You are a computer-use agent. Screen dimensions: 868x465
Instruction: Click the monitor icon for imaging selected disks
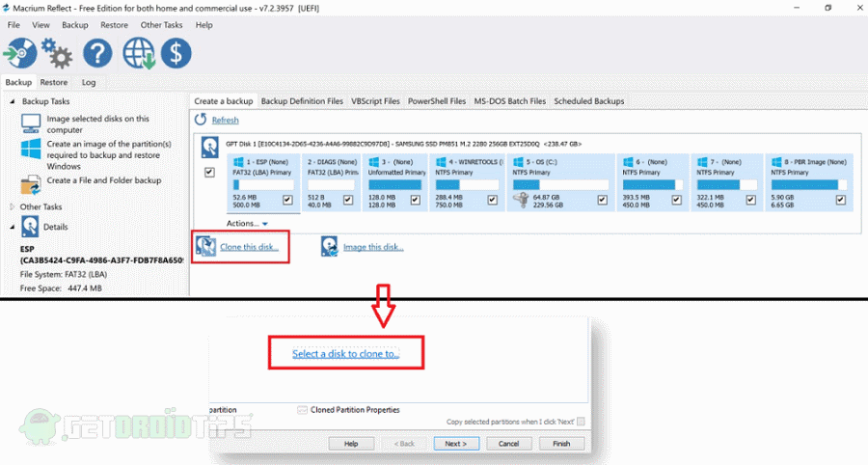click(x=31, y=123)
